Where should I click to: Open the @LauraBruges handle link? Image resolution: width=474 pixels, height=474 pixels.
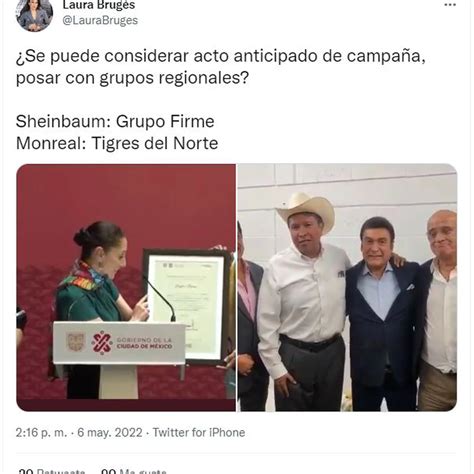100,20
